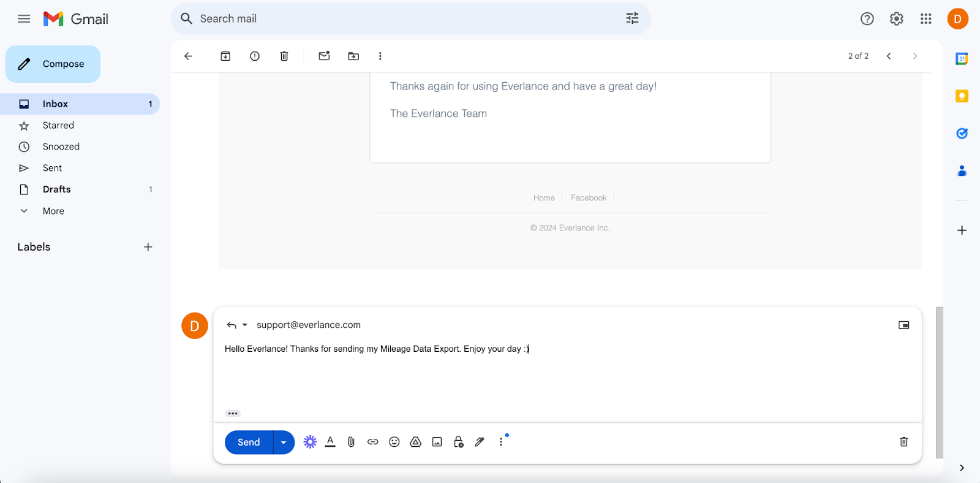Show trimmed content with three dots

coord(233,413)
